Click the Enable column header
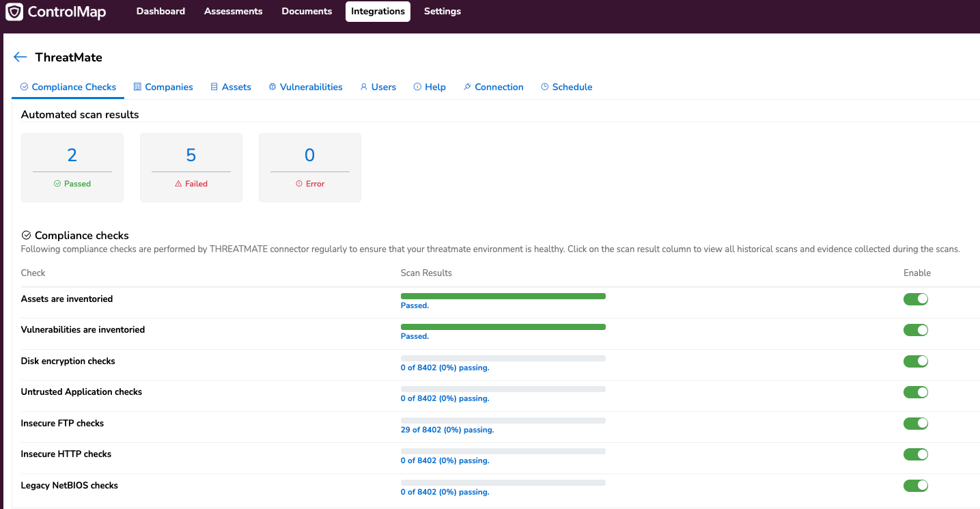Viewport: 980px width, 509px height. click(917, 273)
